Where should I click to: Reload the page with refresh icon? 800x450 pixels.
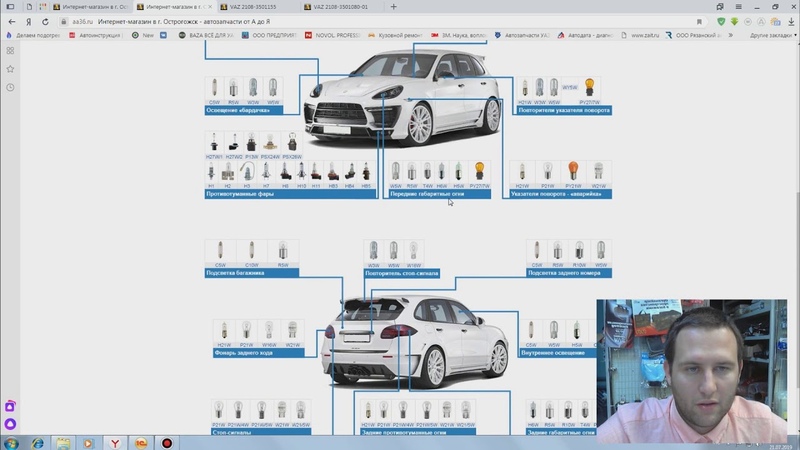click(45, 21)
